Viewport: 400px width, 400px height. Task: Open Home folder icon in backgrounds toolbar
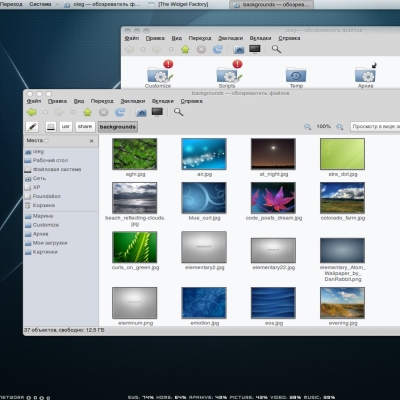coord(141,112)
